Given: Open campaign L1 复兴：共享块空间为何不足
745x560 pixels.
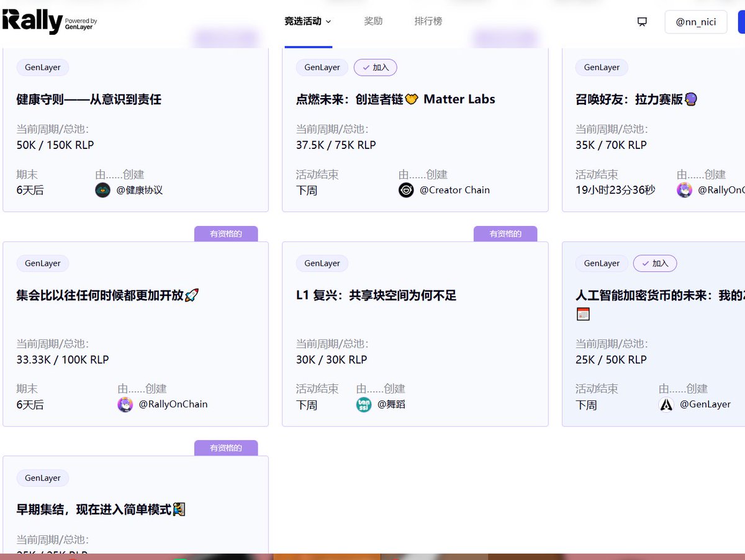Looking at the screenshot, I should tap(376, 296).
